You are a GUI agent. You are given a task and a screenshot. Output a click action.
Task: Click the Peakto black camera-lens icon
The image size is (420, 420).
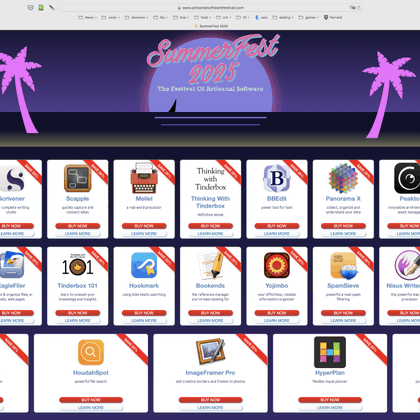pos(407,178)
